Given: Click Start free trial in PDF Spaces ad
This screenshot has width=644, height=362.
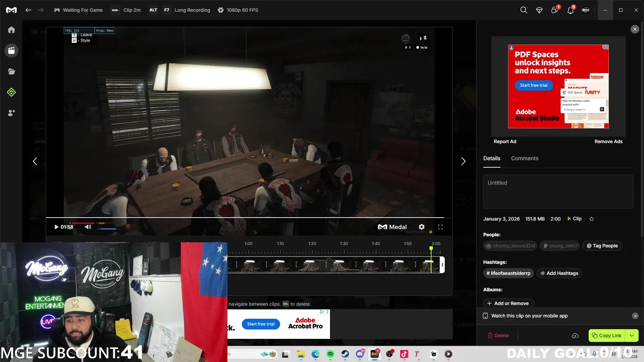Looking at the screenshot, I should click(x=533, y=85).
